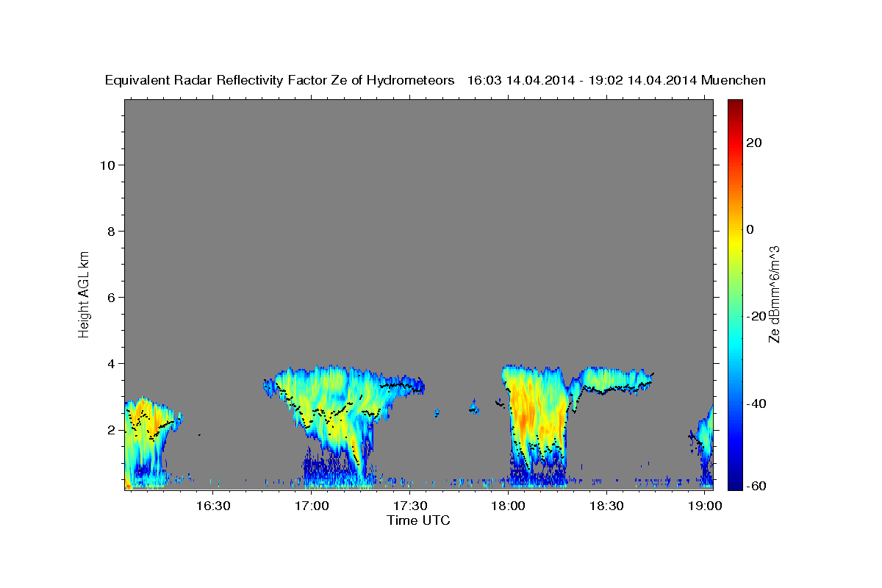Image resolution: width=882 pixels, height=588 pixels.
Task: Click the yellow zone of the colorbar
Action: tap(734, 243)
